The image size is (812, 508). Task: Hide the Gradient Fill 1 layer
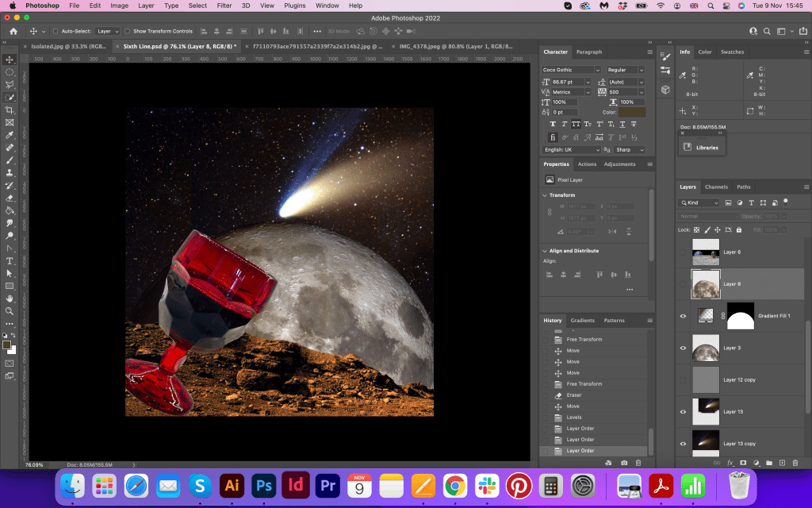[x=684, y=316]
